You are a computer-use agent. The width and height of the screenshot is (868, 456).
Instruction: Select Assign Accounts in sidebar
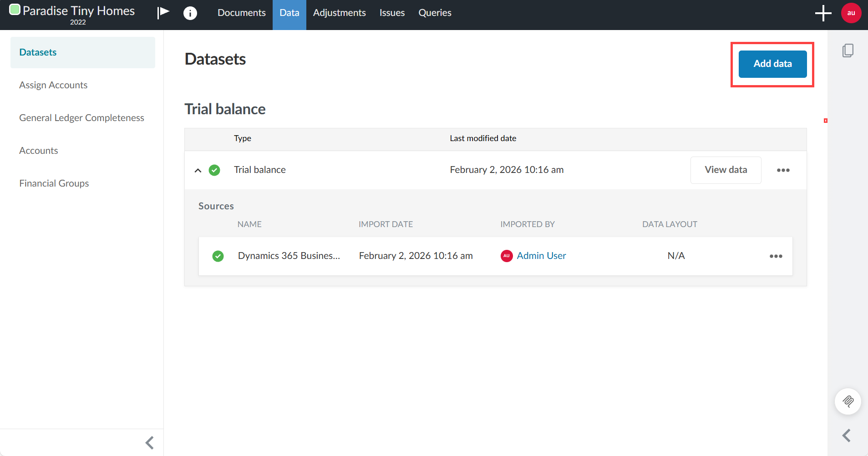[53, 85]
